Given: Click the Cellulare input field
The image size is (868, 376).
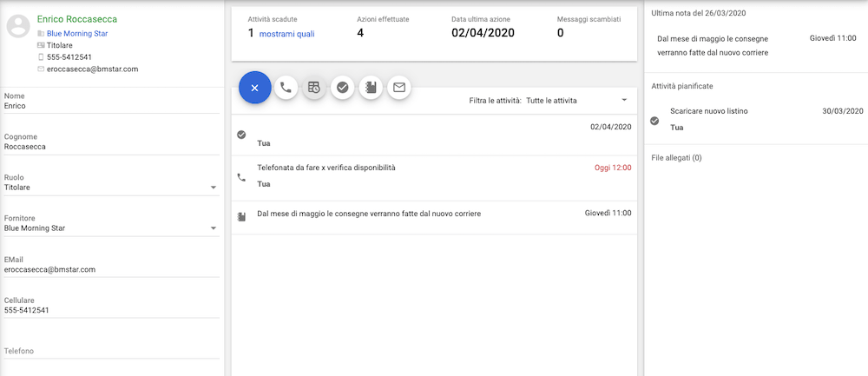Looking at the screenshot, I should click(x=111, y=311).
